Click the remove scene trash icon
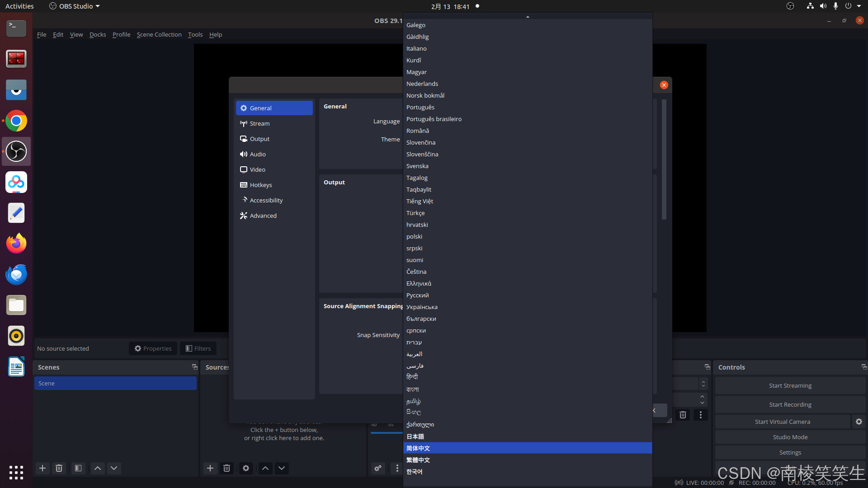 click(59, 468)
